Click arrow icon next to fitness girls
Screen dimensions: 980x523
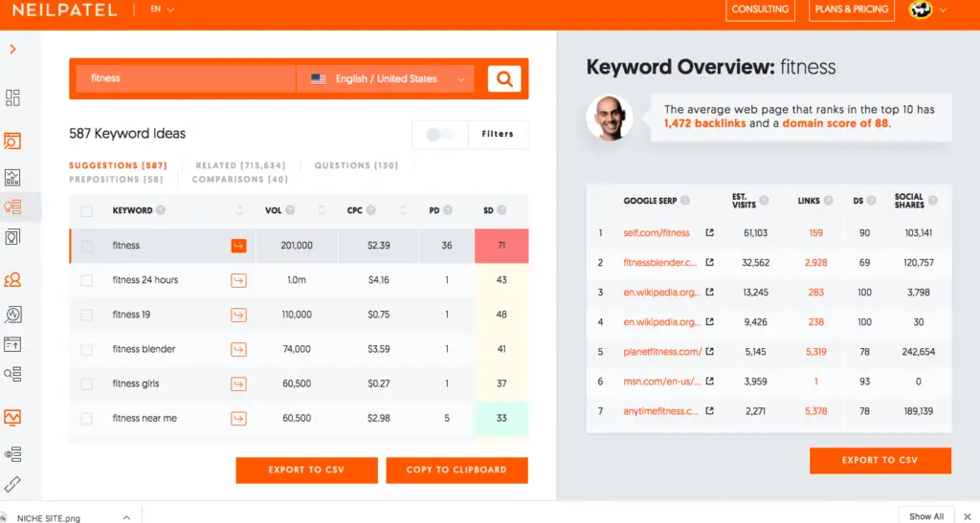click(238, 383)
